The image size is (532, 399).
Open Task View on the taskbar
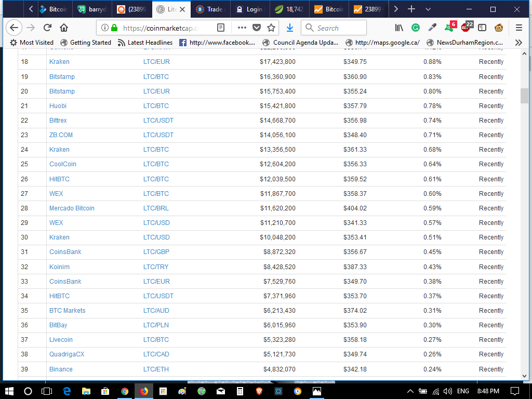click(46, 391)
